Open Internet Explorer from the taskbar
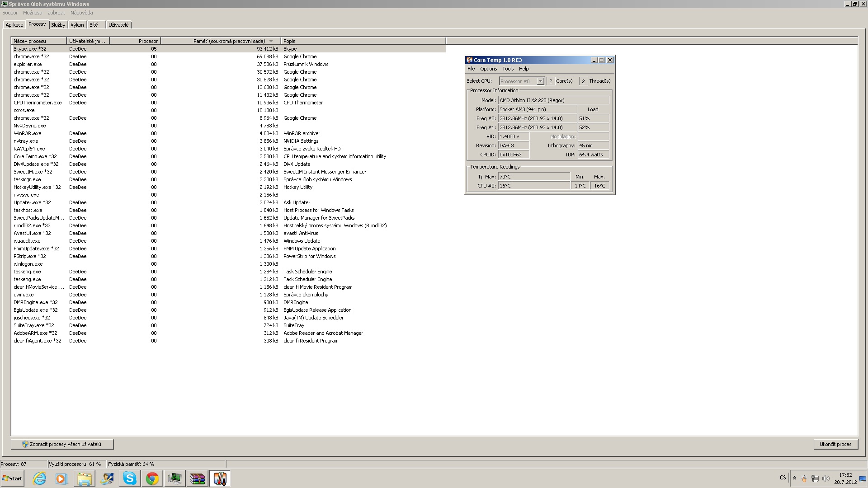868x488 pixels. 40,479
